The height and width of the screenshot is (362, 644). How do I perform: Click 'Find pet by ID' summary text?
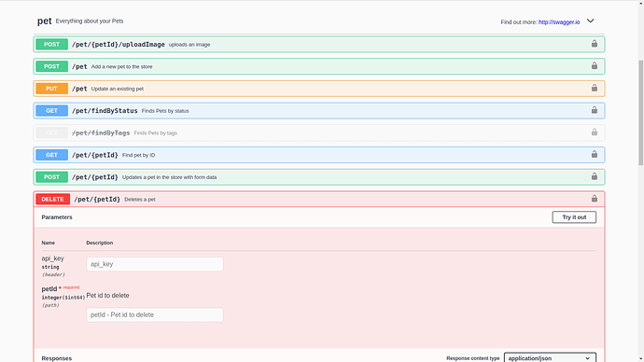(138, 155)
